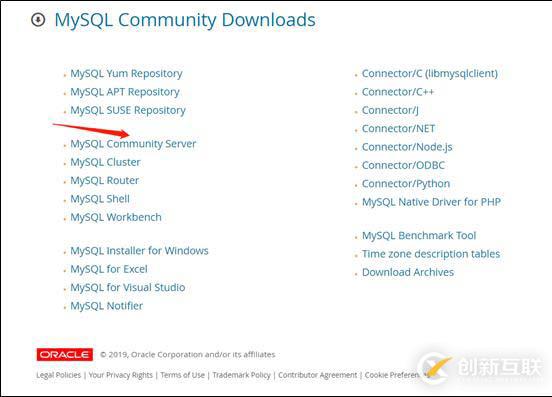Open MySQL Installer for Windows link
This screenshot has width=552, height=397.
click(139, 251)
